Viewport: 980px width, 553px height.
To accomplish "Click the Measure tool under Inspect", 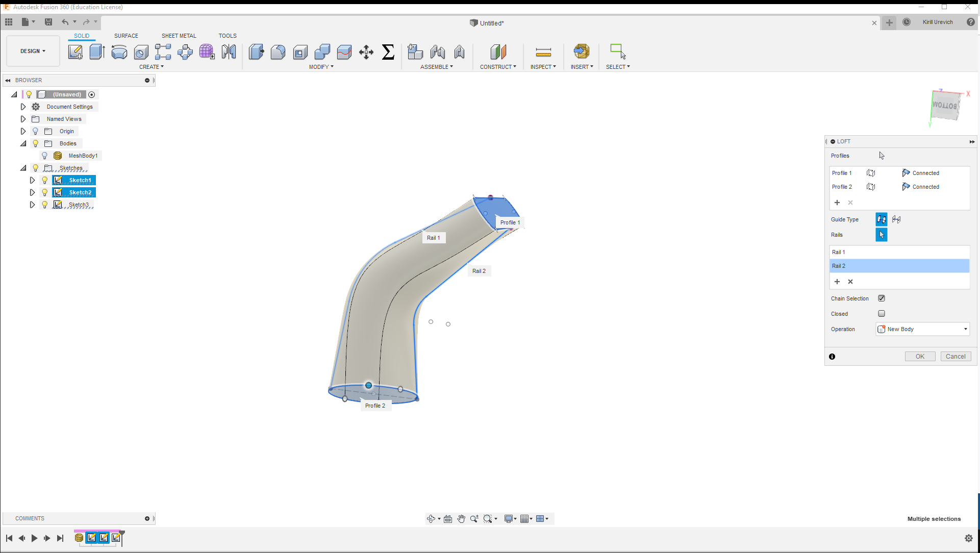I will (x=543, y=52).
